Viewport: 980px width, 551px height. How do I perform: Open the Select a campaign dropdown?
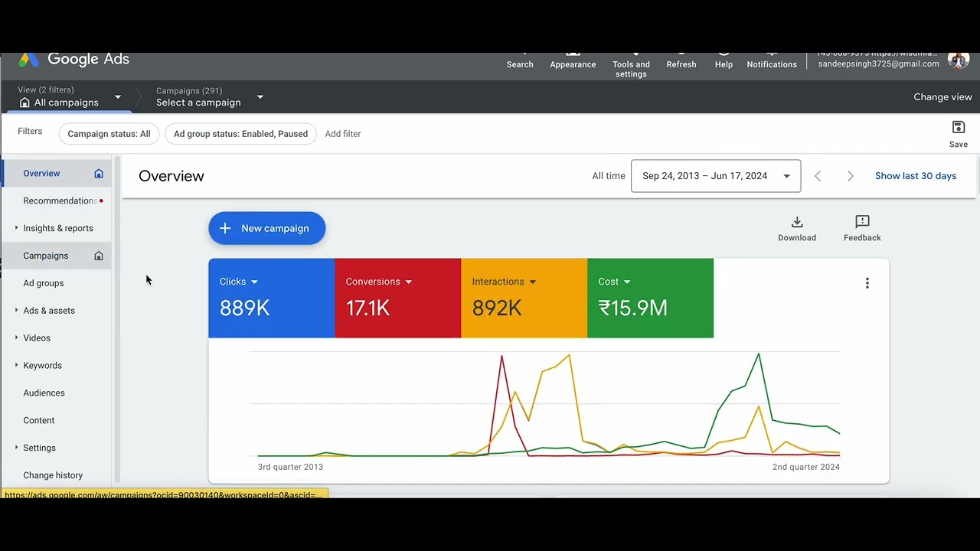[x=260, y=97]
